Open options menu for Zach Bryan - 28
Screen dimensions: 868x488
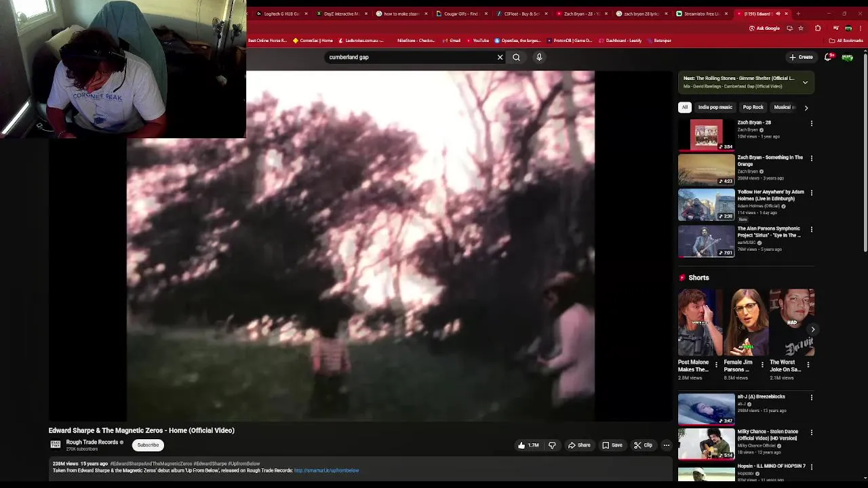coord(811,123)
